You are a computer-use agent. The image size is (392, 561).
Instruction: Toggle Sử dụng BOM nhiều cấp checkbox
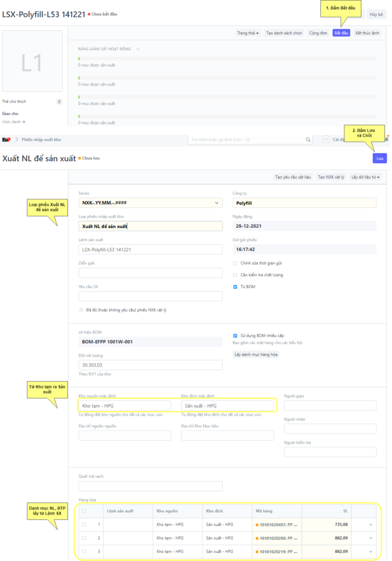tap(235, 336)
